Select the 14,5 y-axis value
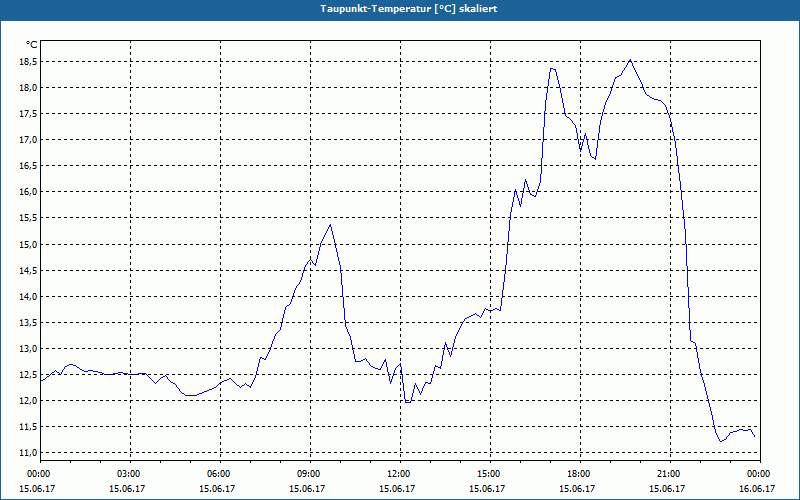Image resolution: width=800 pixels, height=500 pixels. tap(29, 270)
